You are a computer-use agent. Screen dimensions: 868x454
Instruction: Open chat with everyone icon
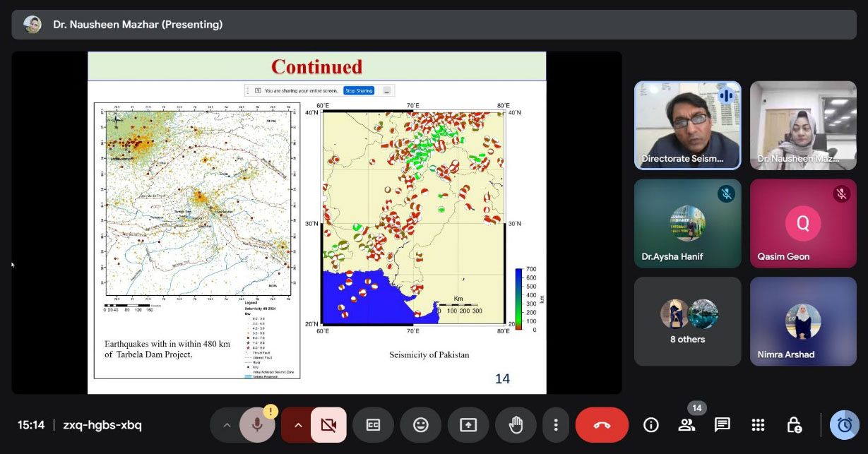point(722,425)
